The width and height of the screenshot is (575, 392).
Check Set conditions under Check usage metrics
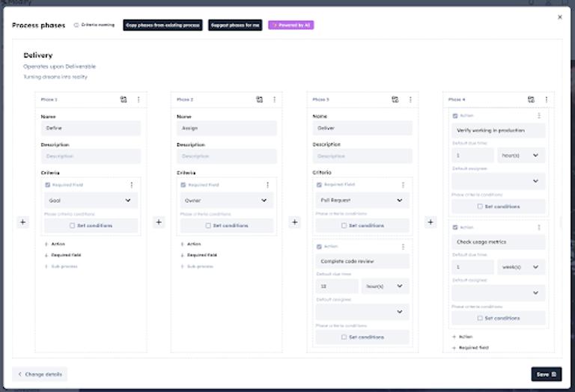tap(480, 318)
